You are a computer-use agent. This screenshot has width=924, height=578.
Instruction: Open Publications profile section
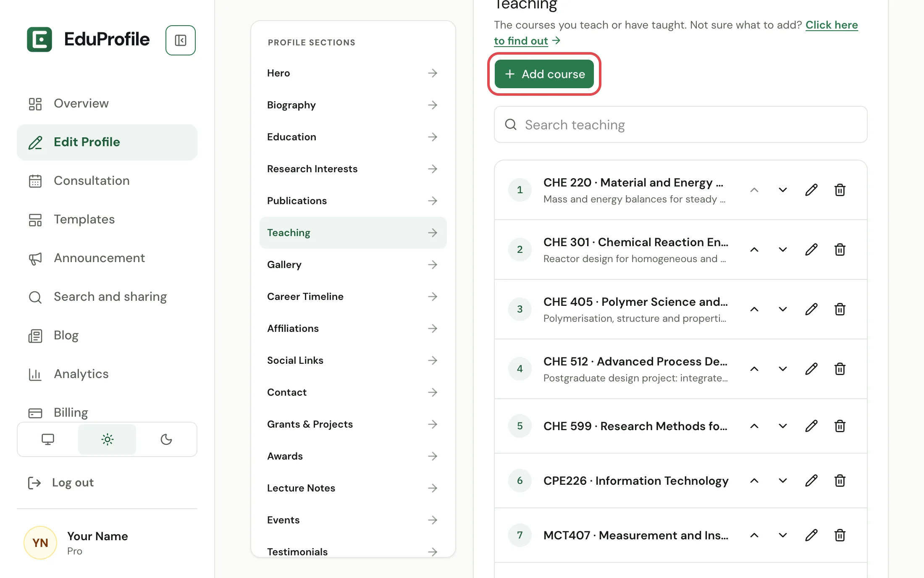click(353, 201)
